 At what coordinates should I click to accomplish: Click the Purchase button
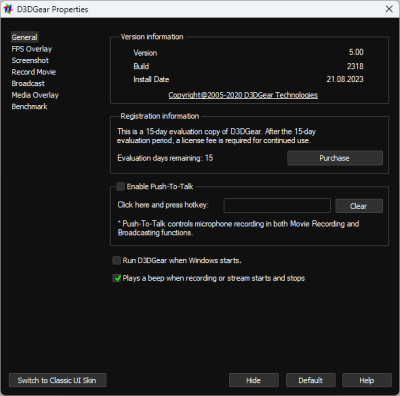[x=335, y=158]
